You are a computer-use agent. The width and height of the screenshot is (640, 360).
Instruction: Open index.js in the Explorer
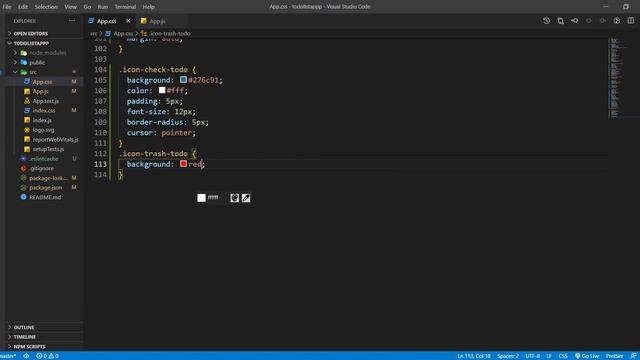(x=42, y=120)
